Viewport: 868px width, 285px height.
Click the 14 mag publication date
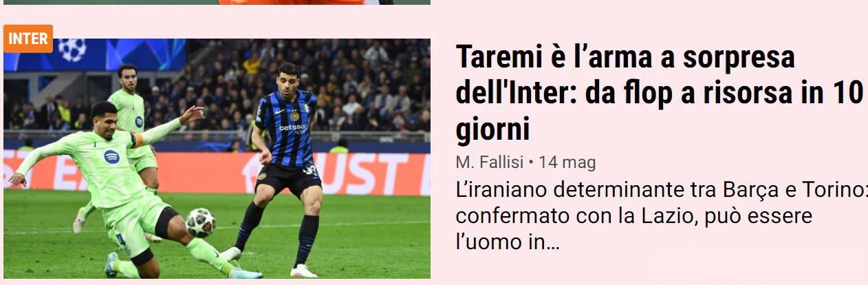point(567,162)
